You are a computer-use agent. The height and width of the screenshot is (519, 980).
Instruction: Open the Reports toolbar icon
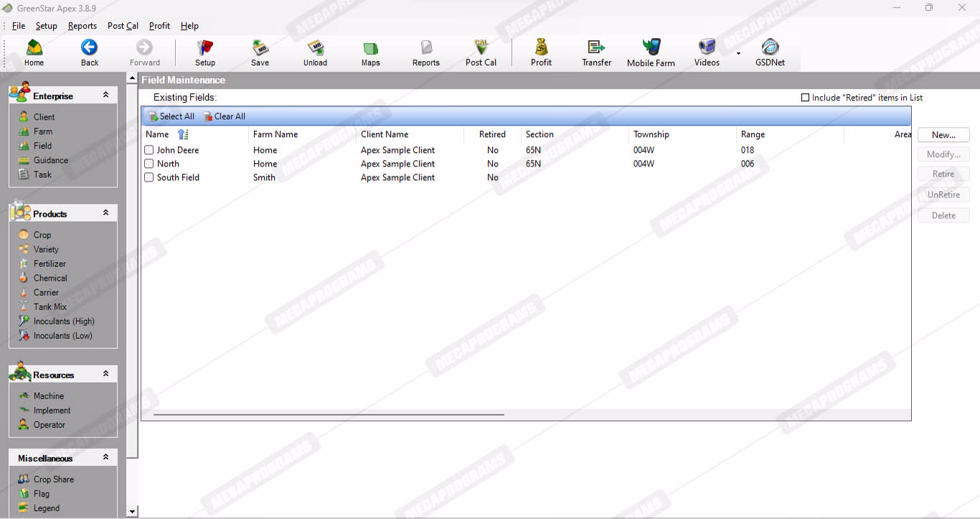pyautogui.click(x=426, y=53)
